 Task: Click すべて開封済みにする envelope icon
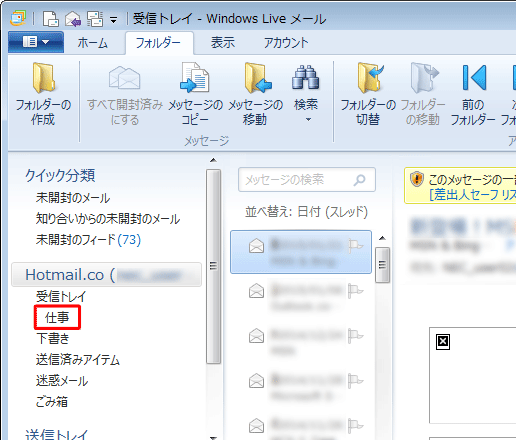coord(125,78)
